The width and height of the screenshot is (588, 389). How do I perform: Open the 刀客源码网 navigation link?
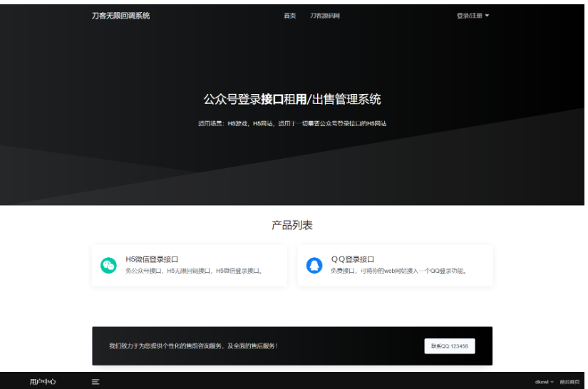[325, 16]
